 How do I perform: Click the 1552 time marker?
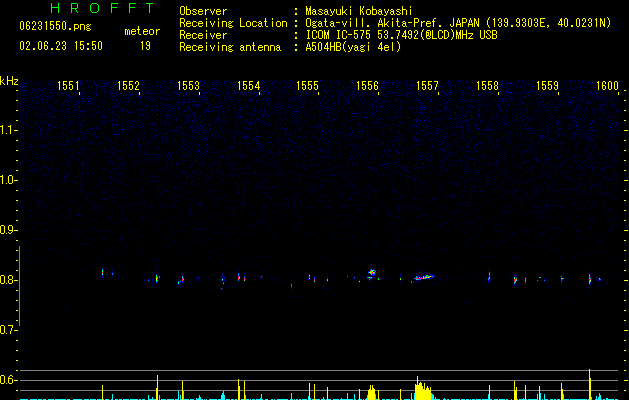(x=128, y=86)
